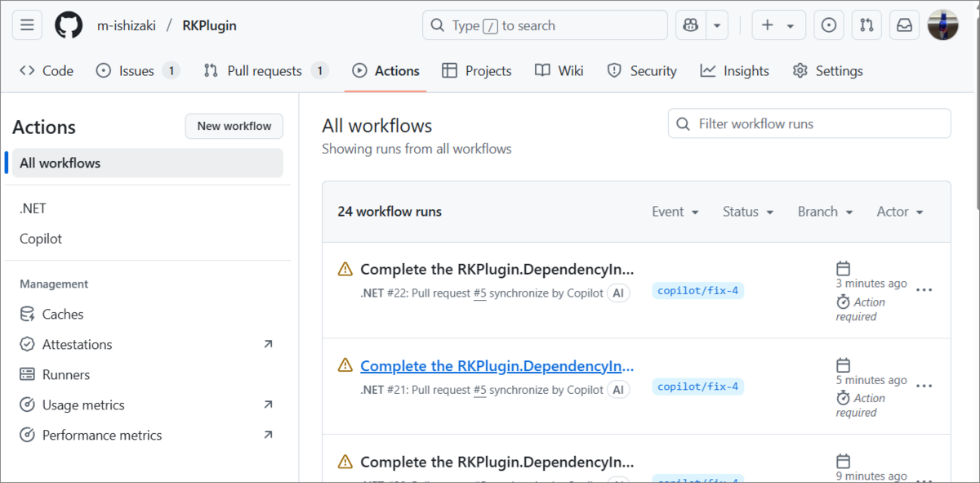Switch to the Insights tab

[734, 71]
